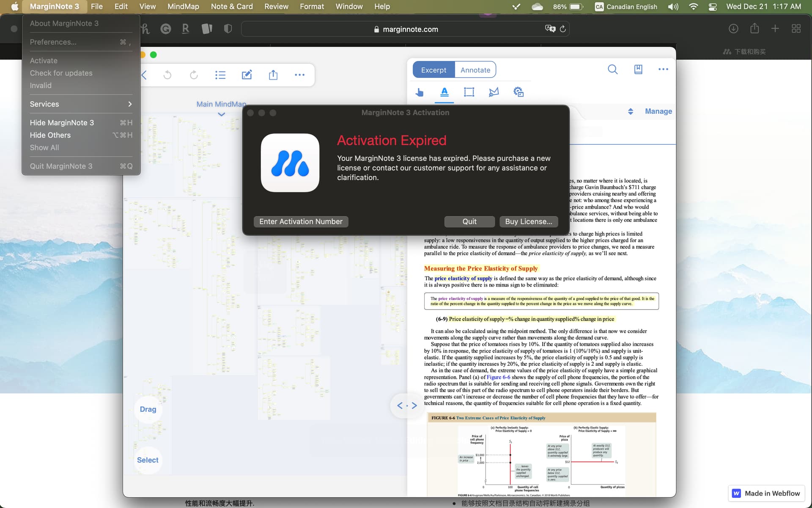Open the Review menu
The image size is (812, 508).
[x=276, y=6]
